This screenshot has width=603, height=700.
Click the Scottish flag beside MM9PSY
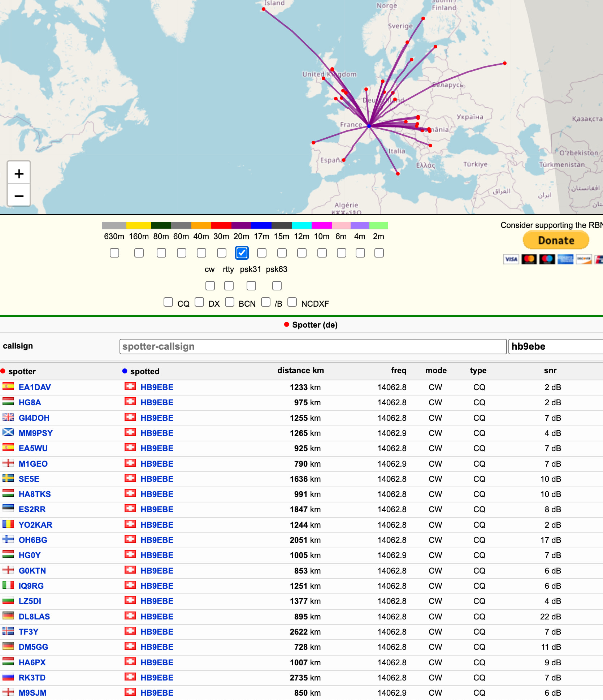pos(8,433)
